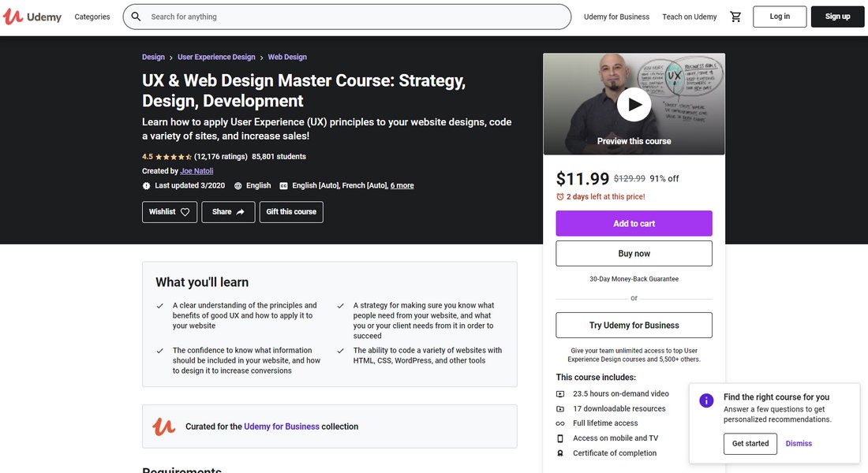Image resolution: width=868 pixels, height=473 pixels.
Task: Click the 17 downloadable resources text
Action: click(x=619, y=409)
